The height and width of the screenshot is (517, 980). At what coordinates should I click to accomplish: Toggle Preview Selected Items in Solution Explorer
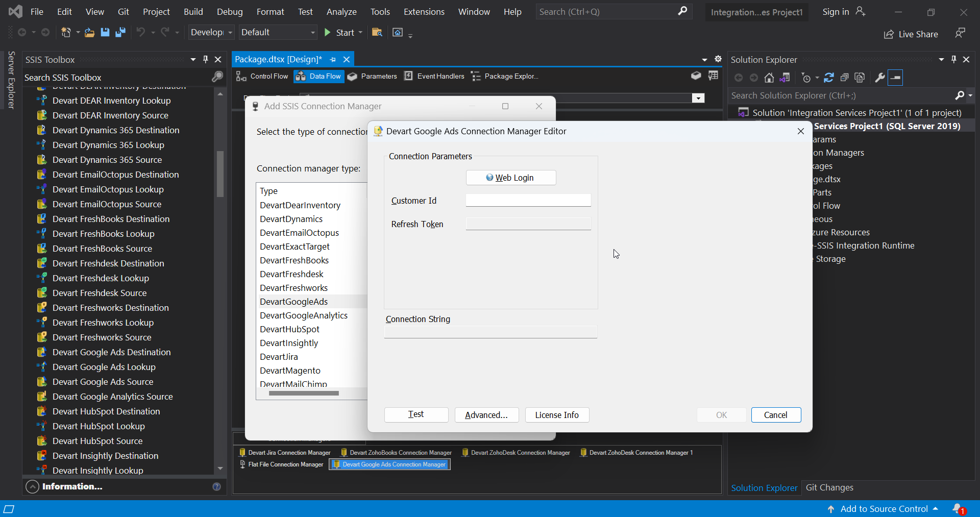896,77
